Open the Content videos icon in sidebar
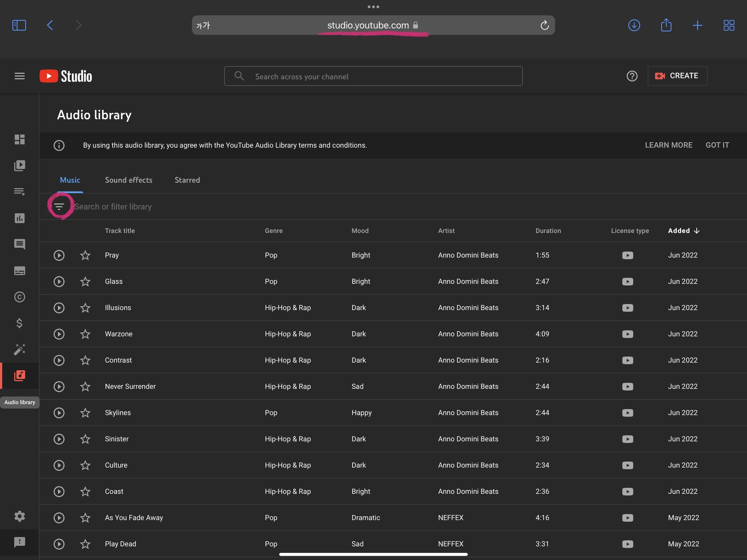 (x=20, y=165)
